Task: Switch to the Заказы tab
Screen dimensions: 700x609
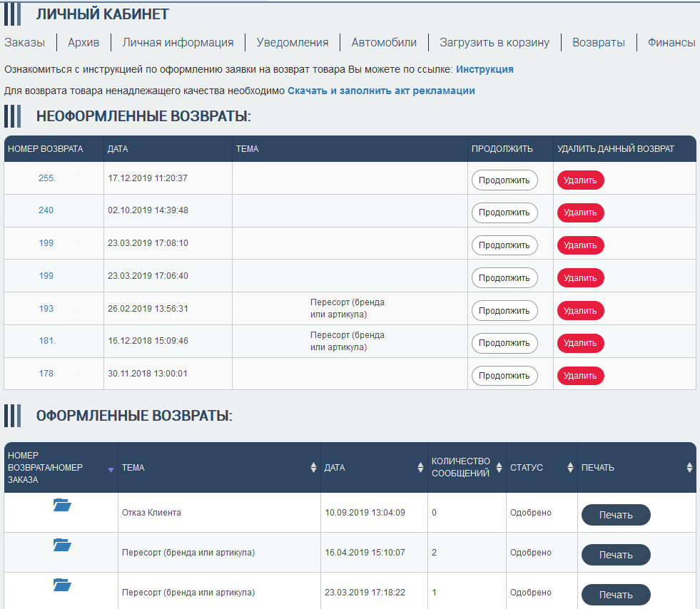Action: [x=25, y=43]
